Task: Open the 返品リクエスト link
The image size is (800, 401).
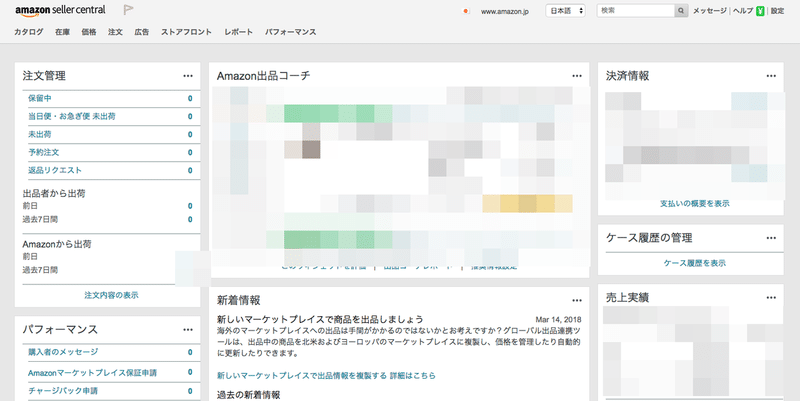Action: coord(55,170)
